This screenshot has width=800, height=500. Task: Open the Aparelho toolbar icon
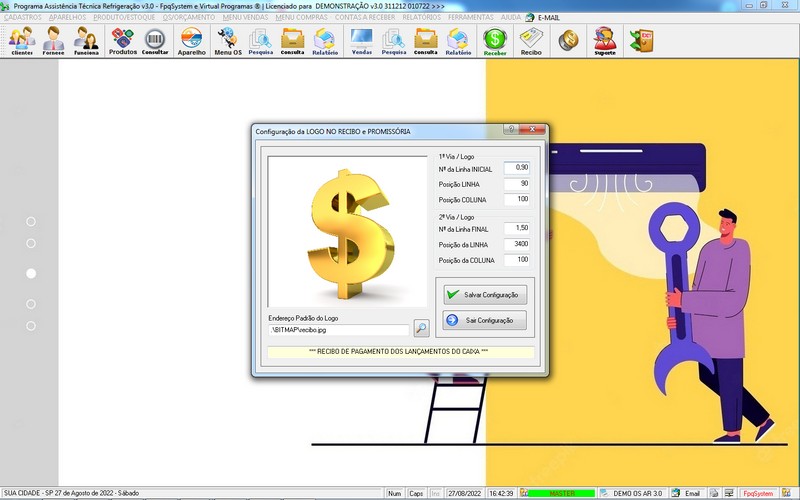(x=192, y=41)
